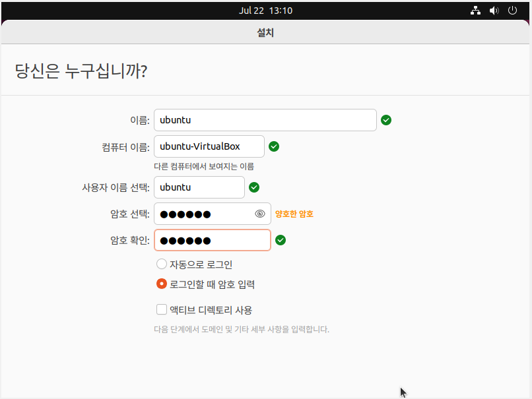Open the network status icon in top bar
The width and height of the screenshot is (532, 399).
475,11
